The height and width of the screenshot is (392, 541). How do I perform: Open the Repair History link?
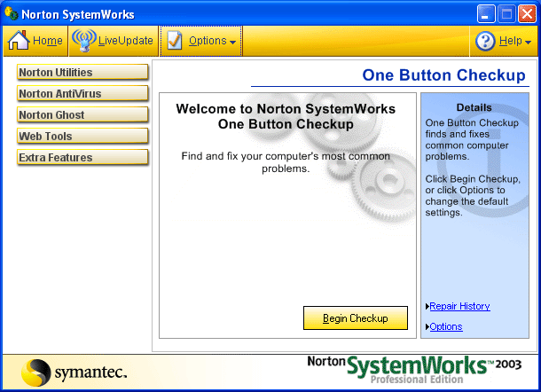pos(459,306)
